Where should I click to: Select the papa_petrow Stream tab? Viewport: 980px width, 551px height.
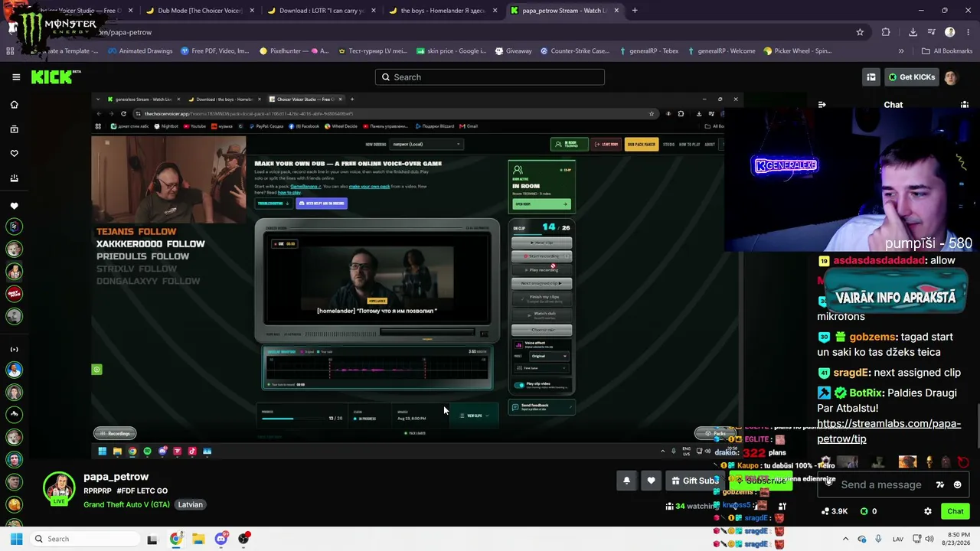tap(565, 11)
